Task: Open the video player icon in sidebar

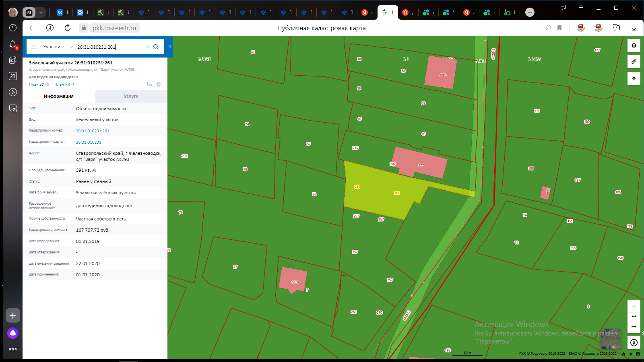Action: coord(13,92)
